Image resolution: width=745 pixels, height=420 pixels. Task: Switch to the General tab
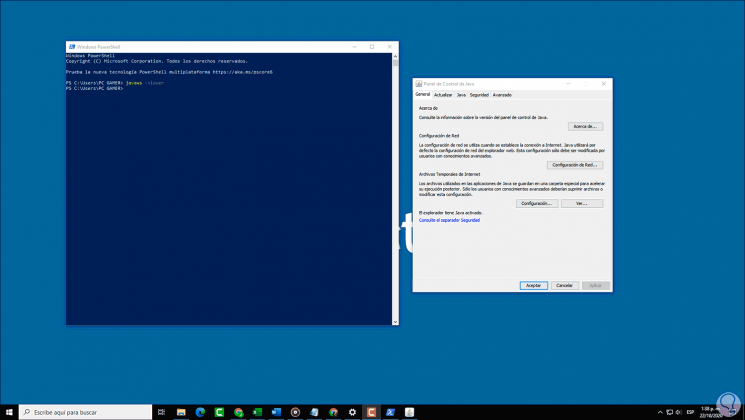(422, 95)
